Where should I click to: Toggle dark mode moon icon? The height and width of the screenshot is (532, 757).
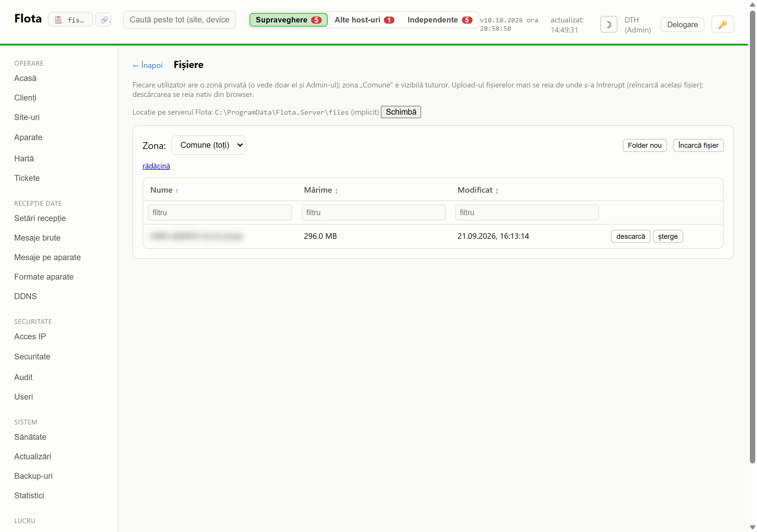[608, 25]
